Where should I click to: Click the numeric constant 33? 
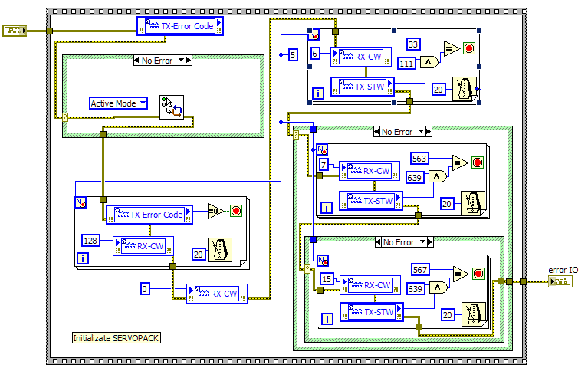click(413, 44)
